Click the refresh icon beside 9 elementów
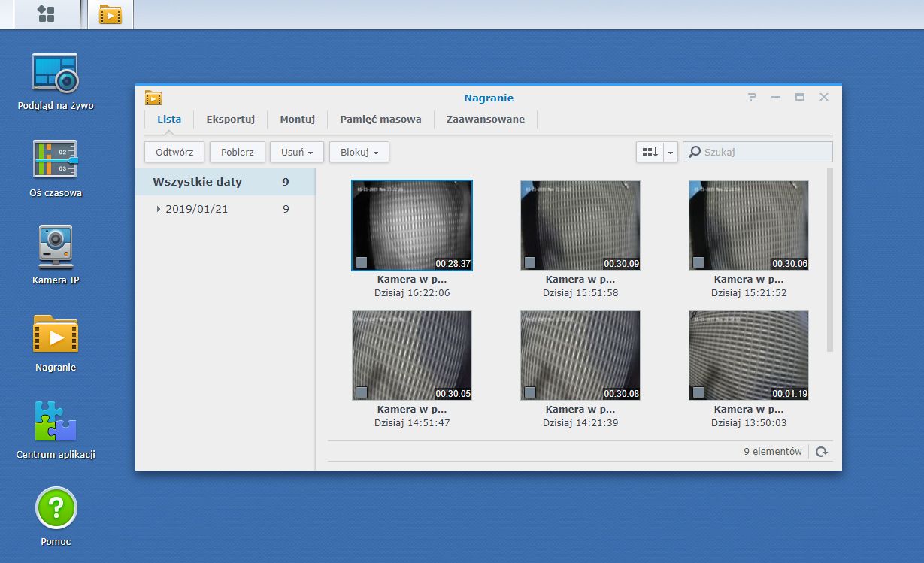This screenshot has height=563, width=924. (822, 452)
